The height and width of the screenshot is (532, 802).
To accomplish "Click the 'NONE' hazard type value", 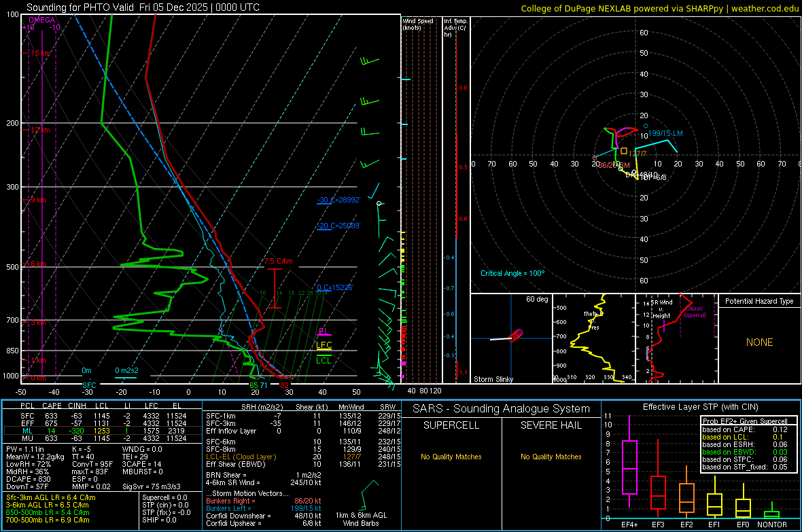I will [x=760, y=342].
